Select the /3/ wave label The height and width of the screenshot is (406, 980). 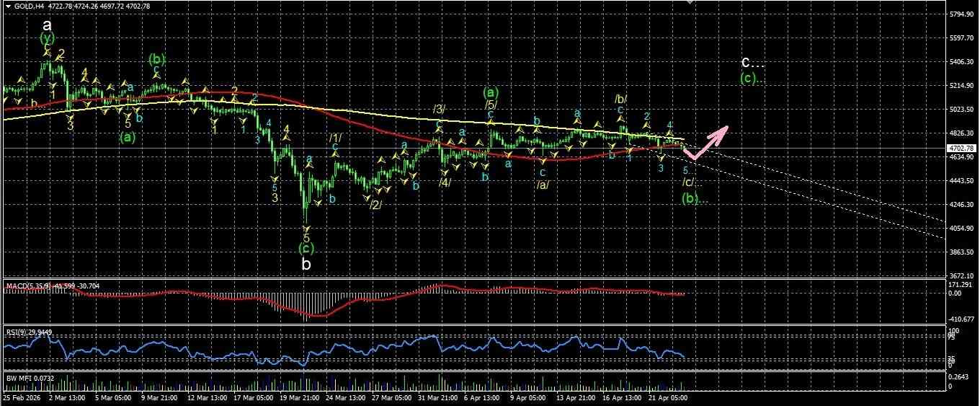(438, 109)
